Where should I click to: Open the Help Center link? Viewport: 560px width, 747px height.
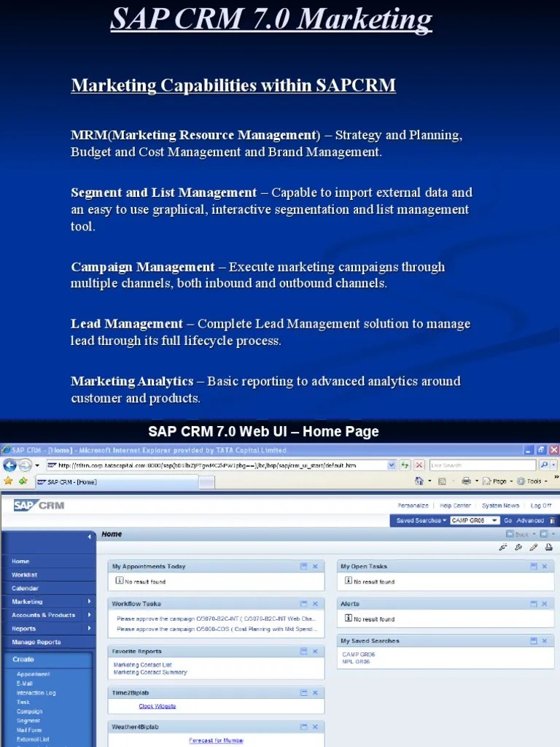[x=455, y=506]
